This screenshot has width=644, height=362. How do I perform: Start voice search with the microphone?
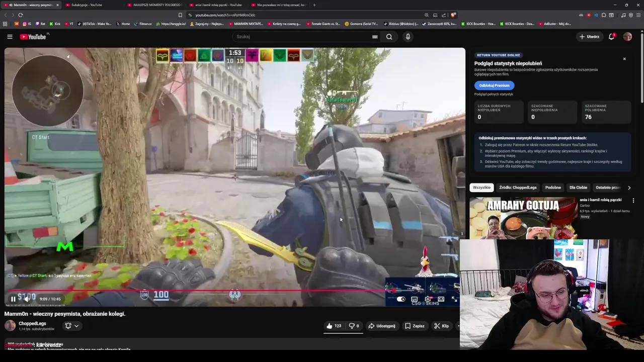tap(408, 37)
